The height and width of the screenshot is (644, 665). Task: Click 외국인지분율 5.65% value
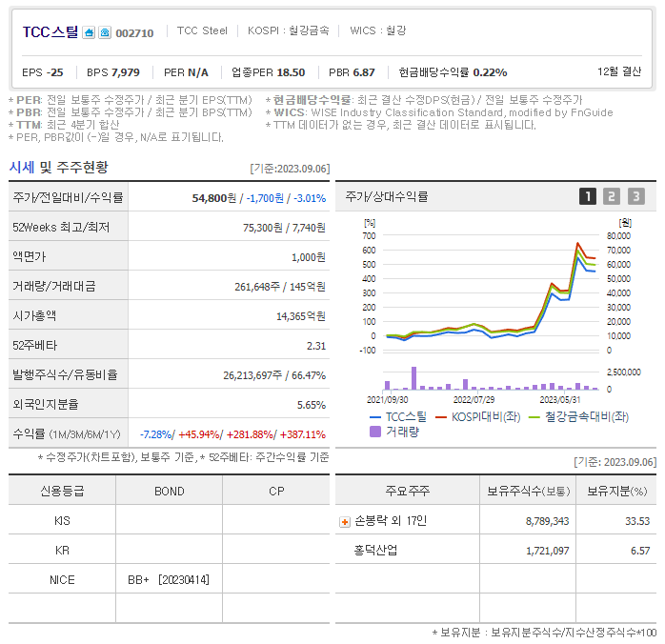[312, 405]
